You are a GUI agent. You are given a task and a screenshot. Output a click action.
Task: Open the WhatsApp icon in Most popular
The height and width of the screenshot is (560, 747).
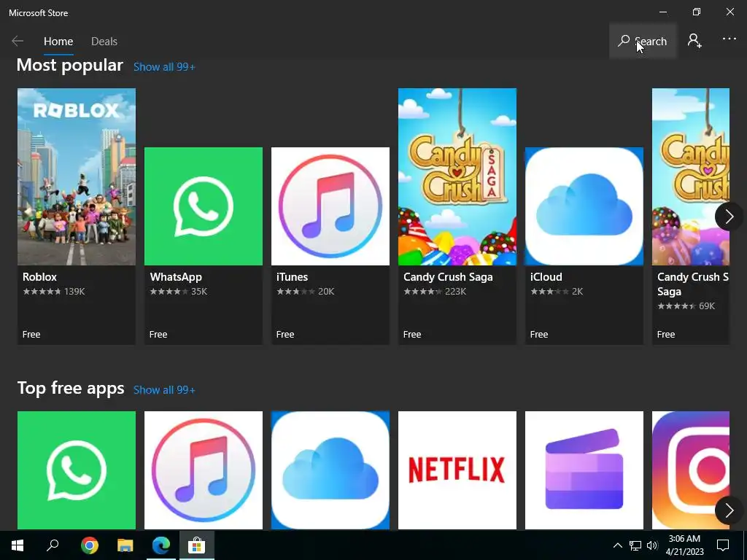(x=204, y=206)
